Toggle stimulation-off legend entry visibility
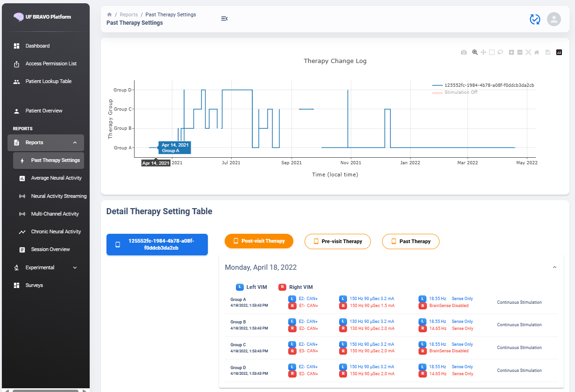 (x=461, y=92)
